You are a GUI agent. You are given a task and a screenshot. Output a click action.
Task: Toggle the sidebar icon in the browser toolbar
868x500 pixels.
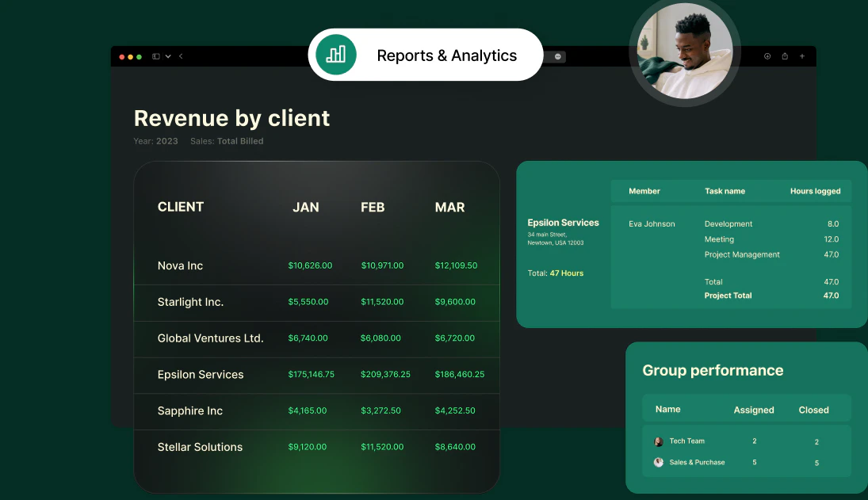point(156,56)
